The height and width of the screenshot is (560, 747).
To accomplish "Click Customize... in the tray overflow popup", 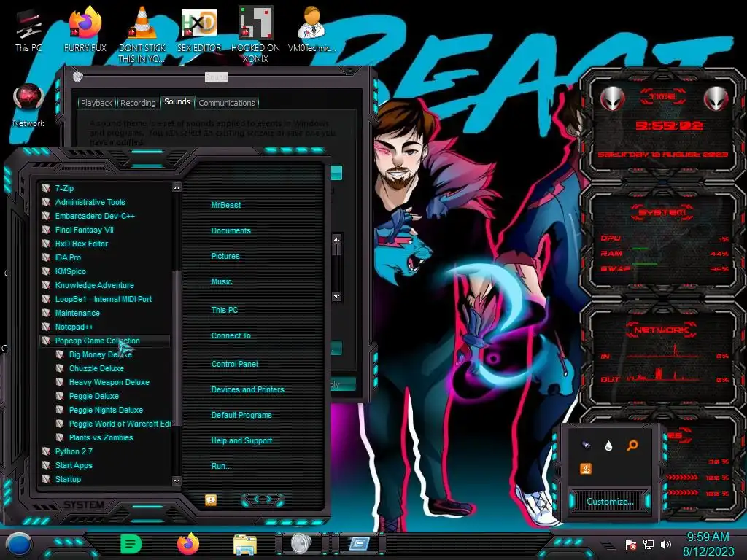I will coord(610,502).
